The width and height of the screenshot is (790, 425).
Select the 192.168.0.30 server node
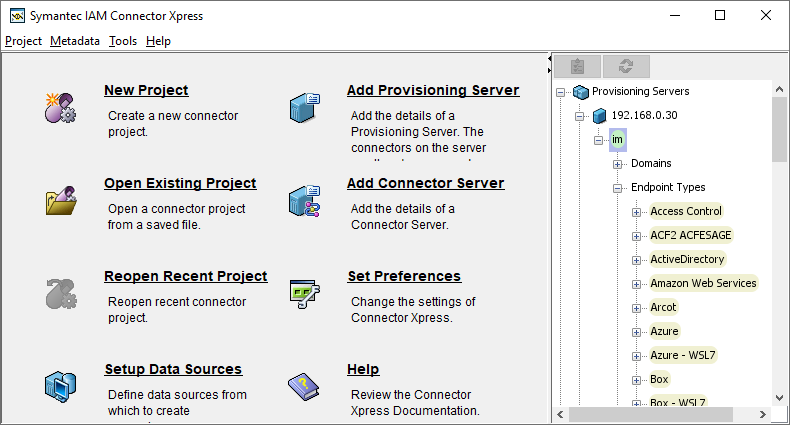[x=644, y=115]
